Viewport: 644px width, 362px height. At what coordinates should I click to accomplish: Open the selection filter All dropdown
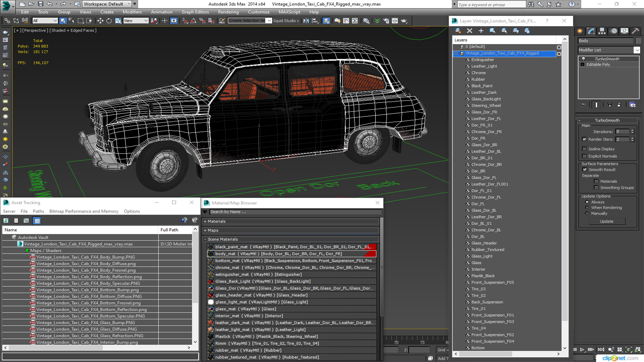[x=45, y=21]
